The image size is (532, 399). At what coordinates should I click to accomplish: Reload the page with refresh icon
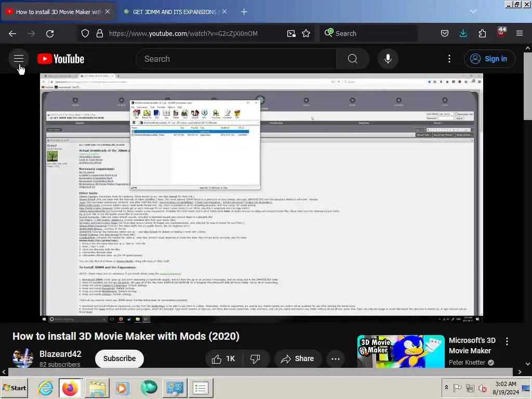coord(50,34)
